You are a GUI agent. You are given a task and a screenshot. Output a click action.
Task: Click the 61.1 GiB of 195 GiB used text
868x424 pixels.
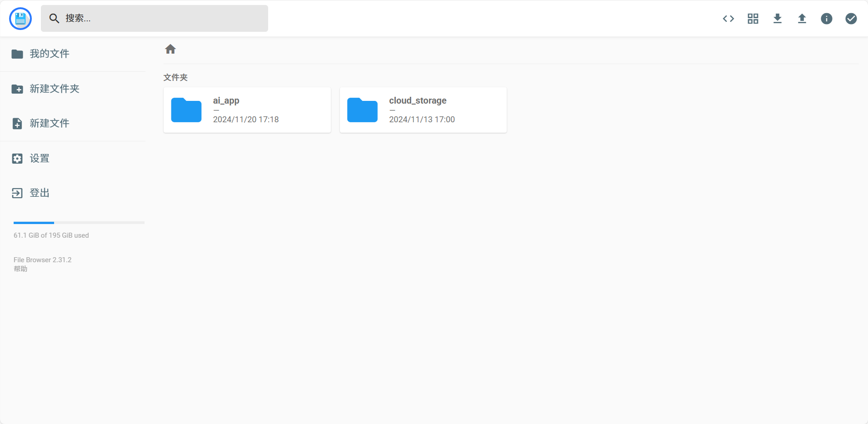(x=51, y=235)
